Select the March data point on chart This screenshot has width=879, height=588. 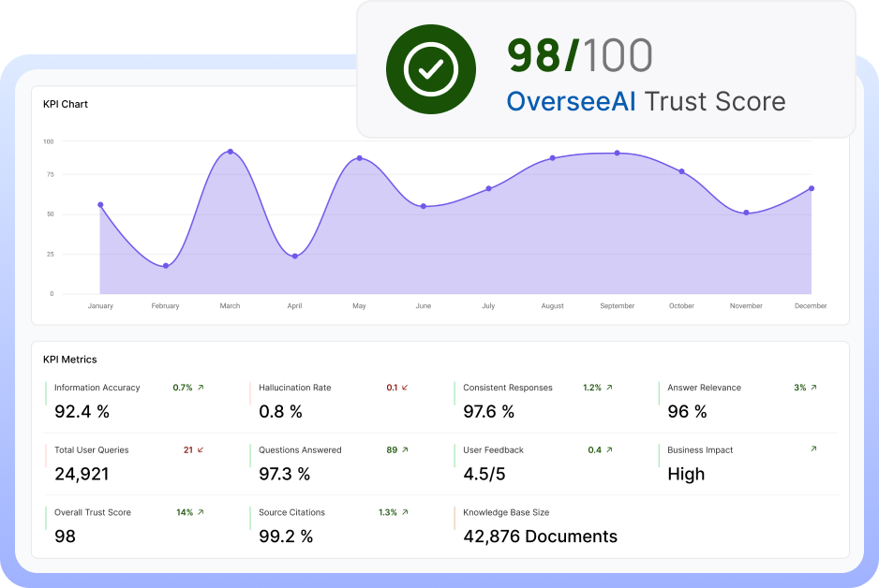(231, 152)
